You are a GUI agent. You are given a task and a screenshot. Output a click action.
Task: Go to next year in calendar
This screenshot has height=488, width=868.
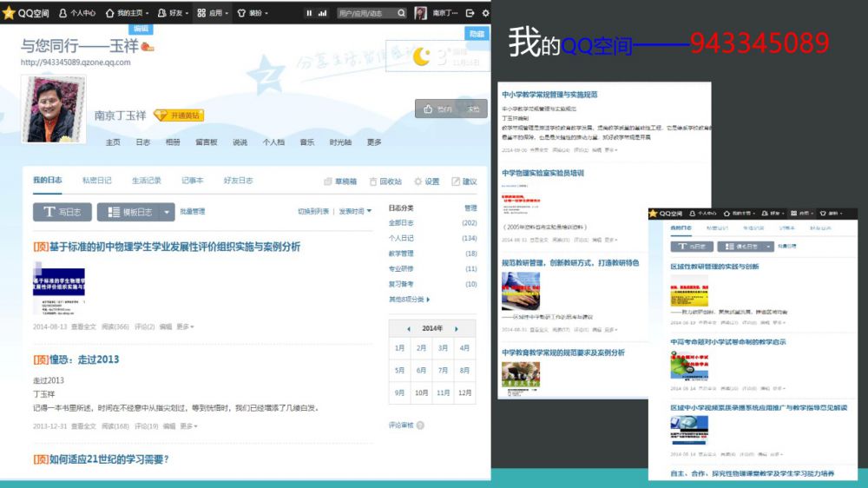click(x=456, y=329)
